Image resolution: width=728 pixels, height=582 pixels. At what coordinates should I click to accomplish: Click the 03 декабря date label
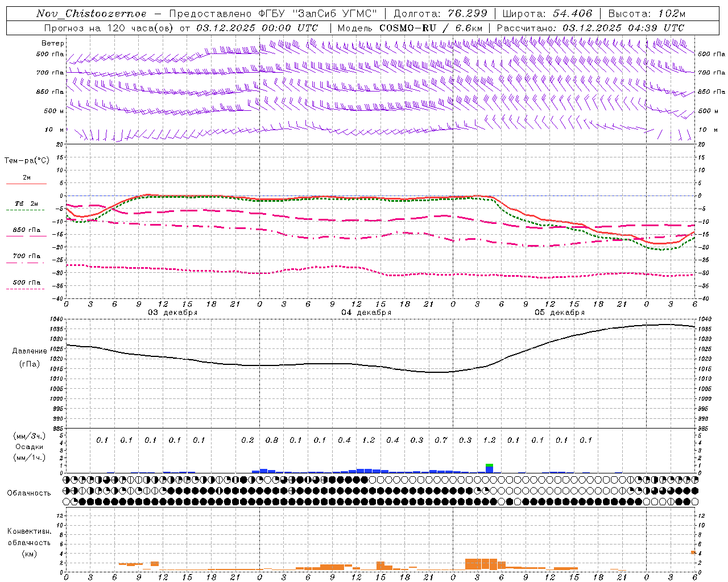173,313
